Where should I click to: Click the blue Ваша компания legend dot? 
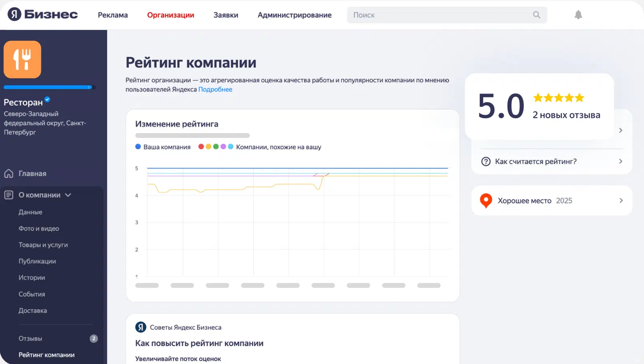138,147
